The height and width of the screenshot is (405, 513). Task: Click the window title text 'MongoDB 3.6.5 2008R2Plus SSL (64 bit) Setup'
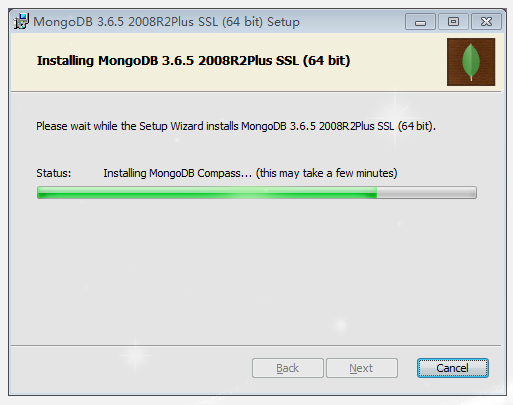(x=166, y=22)
